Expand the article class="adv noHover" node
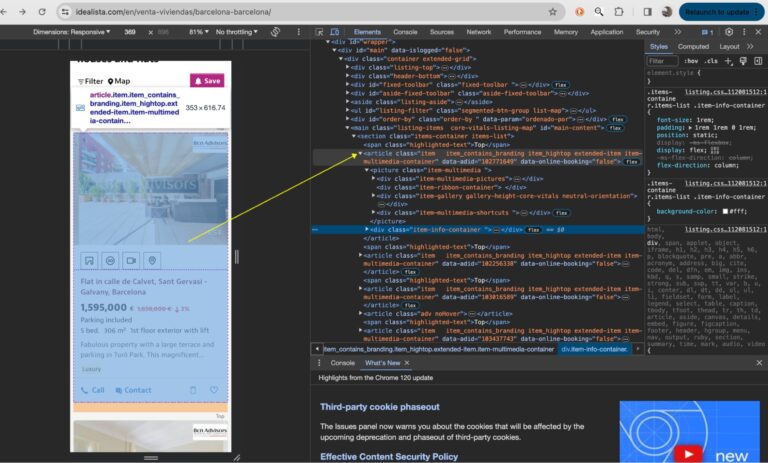The image size is (768, 463). [x=360, y=314]
